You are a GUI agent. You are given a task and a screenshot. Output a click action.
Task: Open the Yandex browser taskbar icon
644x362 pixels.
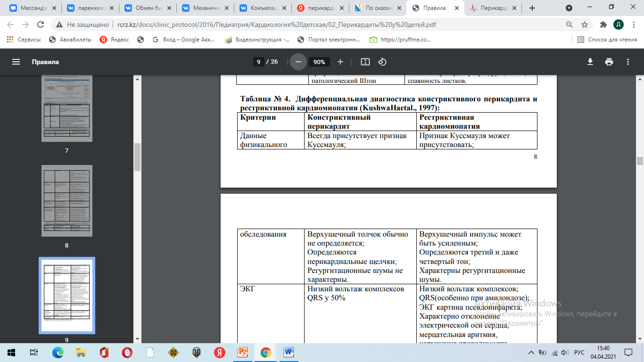[220, 352]
